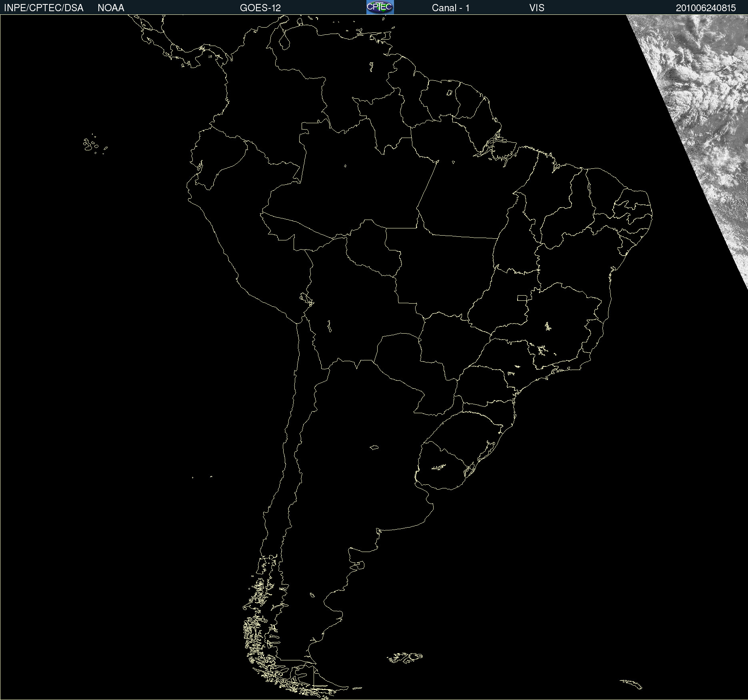Click the GOES-12 satellite label

(x=260, y=8)
